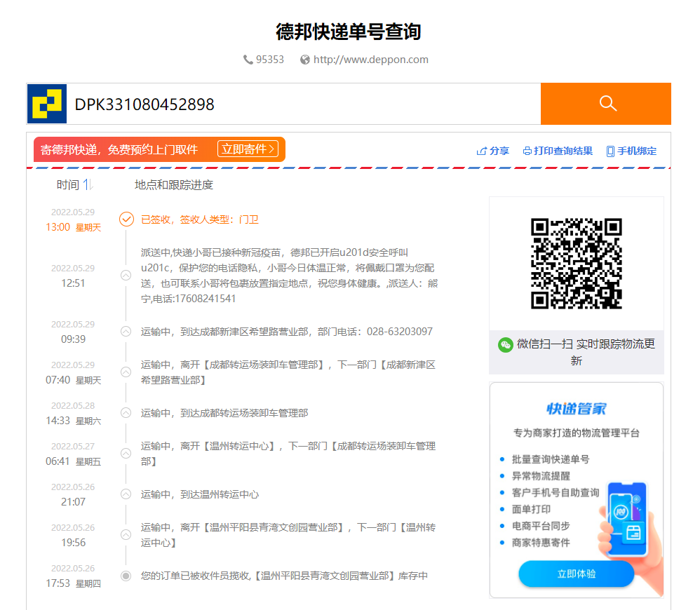Click the 95353 hotline number
Image resolution: width=700 pixels, height=610 pixels.
click(269, 60)
